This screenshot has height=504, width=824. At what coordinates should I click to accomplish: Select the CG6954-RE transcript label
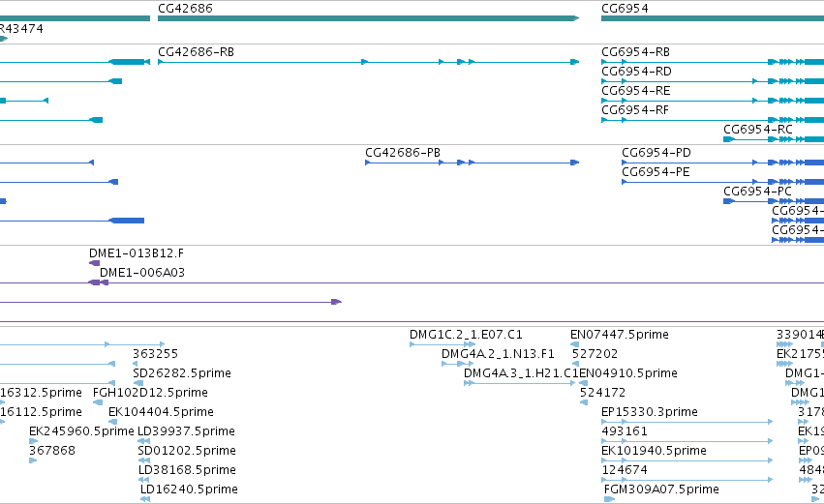[x=636, y=91]
